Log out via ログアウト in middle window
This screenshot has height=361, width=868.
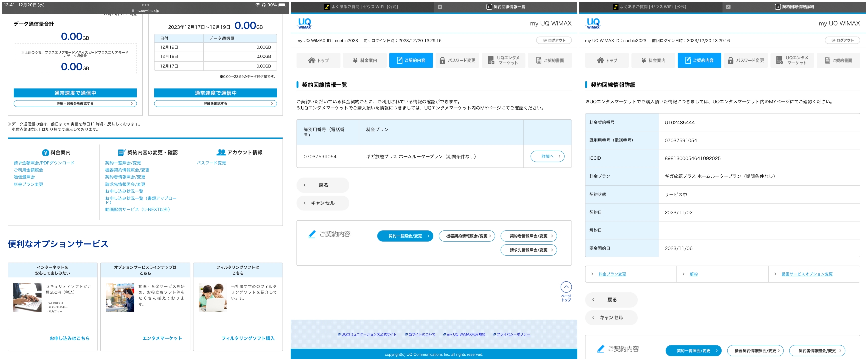554,40
